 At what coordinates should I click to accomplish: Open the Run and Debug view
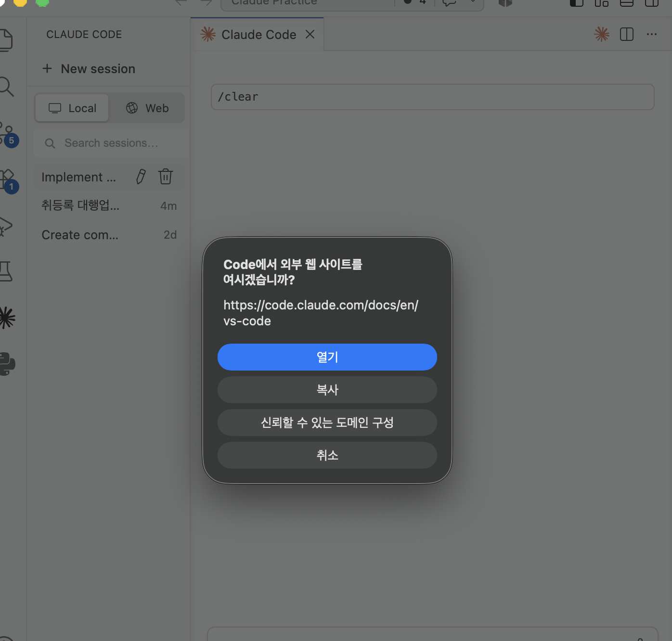(x=5, y=226)
